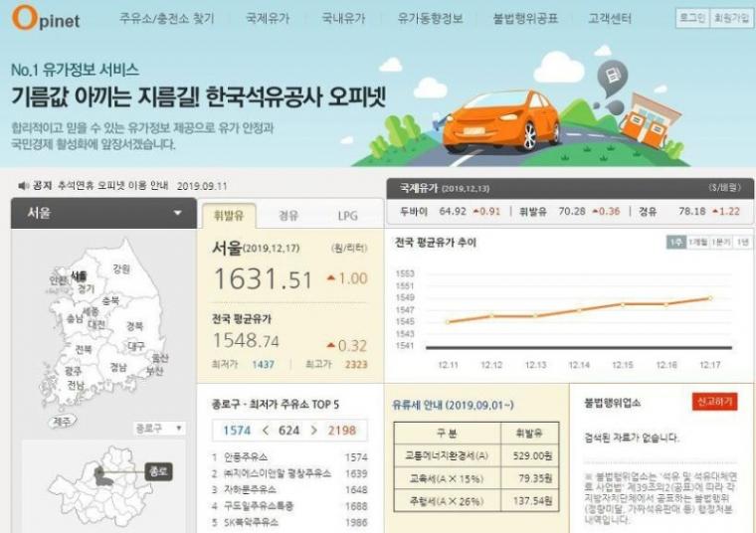Click previous arrow in TOP 5 price bar
Image resolution: width=756 pixels, height=533 pixels.
point(266,431)
